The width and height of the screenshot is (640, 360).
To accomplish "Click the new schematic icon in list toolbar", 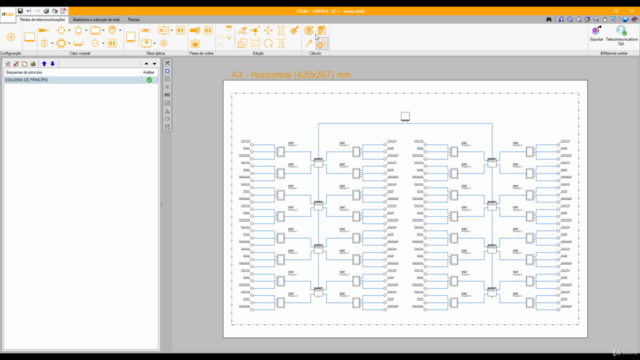I will point(8,64).
